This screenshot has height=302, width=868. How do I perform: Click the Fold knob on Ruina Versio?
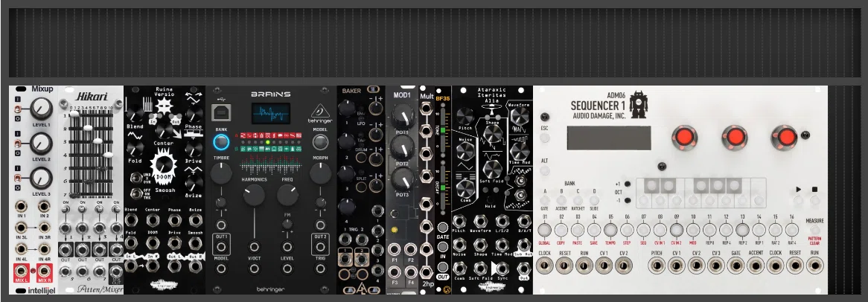(134, 150)
